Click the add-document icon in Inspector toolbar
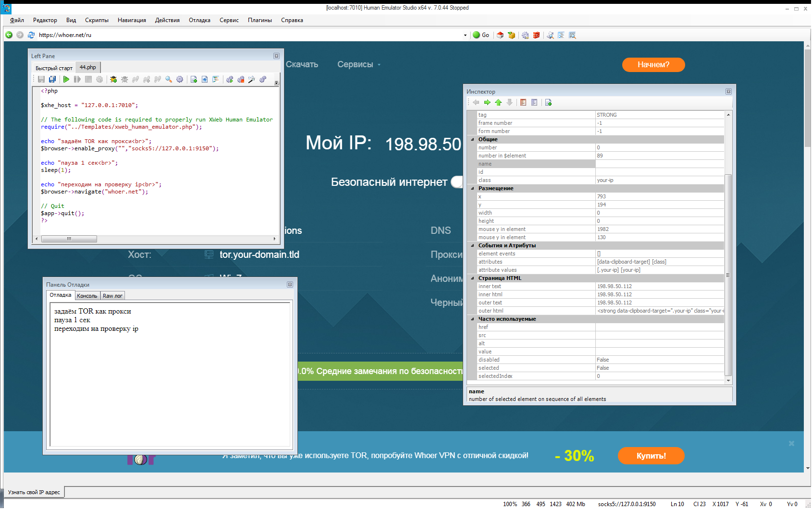Screen dimensions: 812x509 click(x=548, y=102)
